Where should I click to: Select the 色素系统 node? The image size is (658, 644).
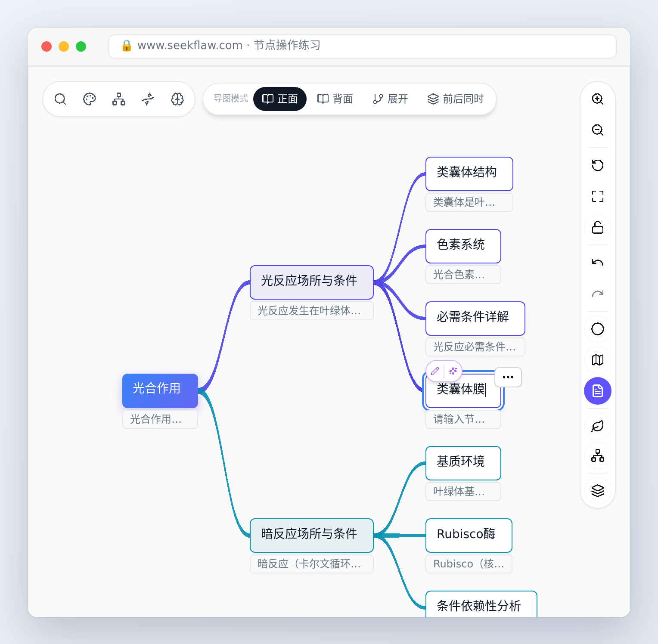tap(463, 246)
